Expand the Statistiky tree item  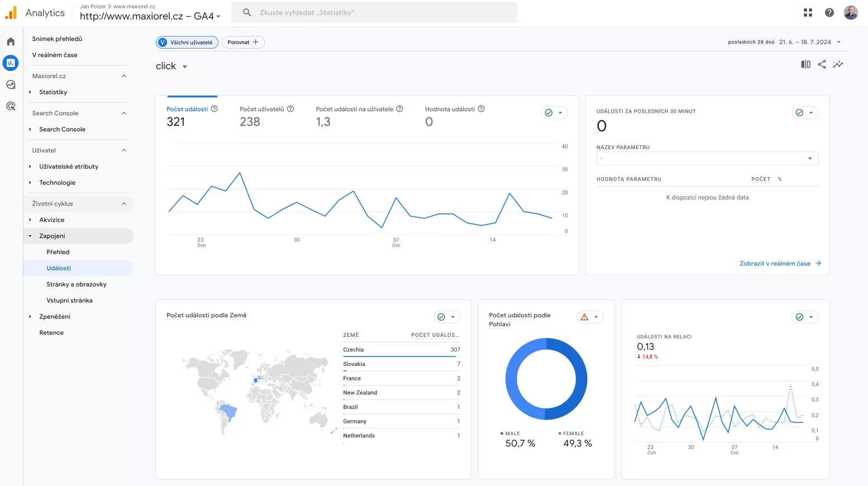click(30, 92)
